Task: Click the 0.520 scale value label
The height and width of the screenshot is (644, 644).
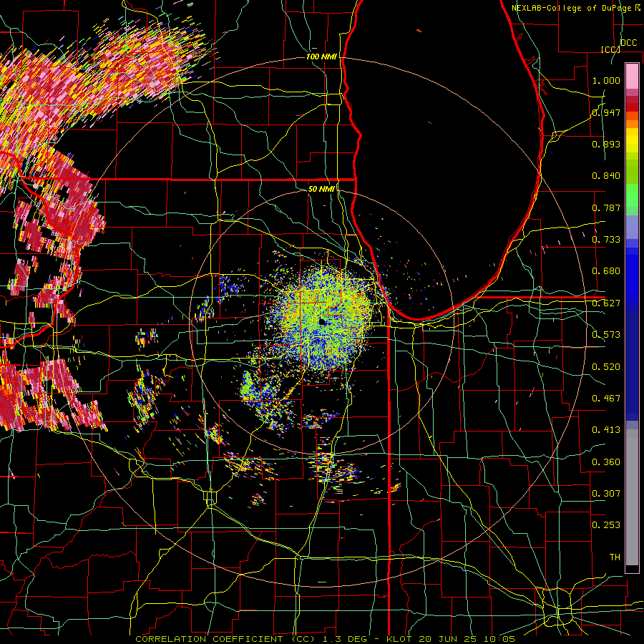Action: pos(606,367)
